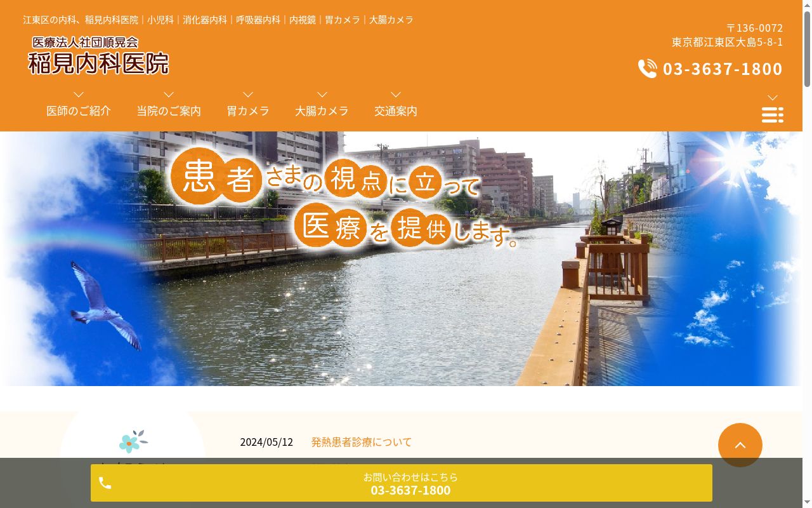This screenshot has width=812, height=508.
Task: Expand chevron above 交通案内
Action: (x=396, y=95)
